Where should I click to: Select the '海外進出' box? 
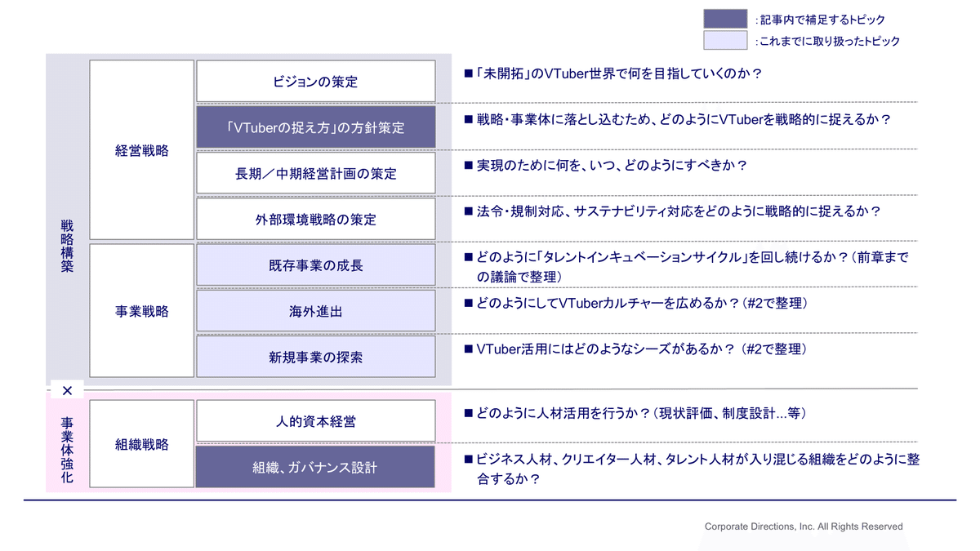tap(315, 311)
